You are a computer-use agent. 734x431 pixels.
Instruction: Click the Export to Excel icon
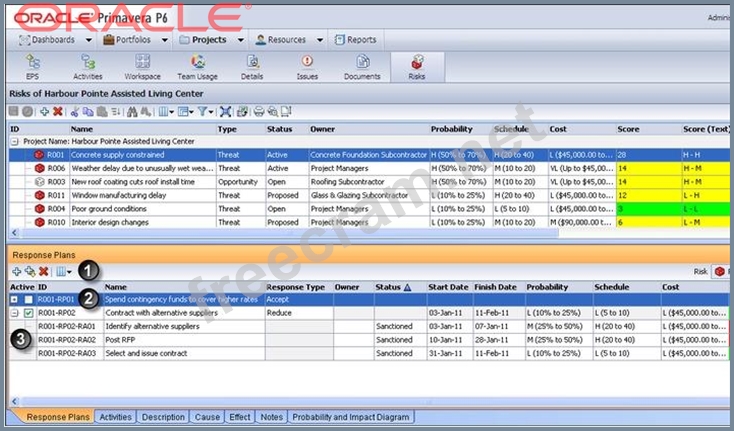coord(242,111)
